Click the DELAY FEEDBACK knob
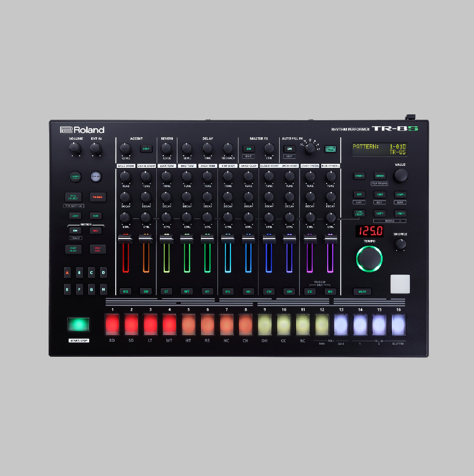This screenshot has width=474, height=476. point(228,148)
